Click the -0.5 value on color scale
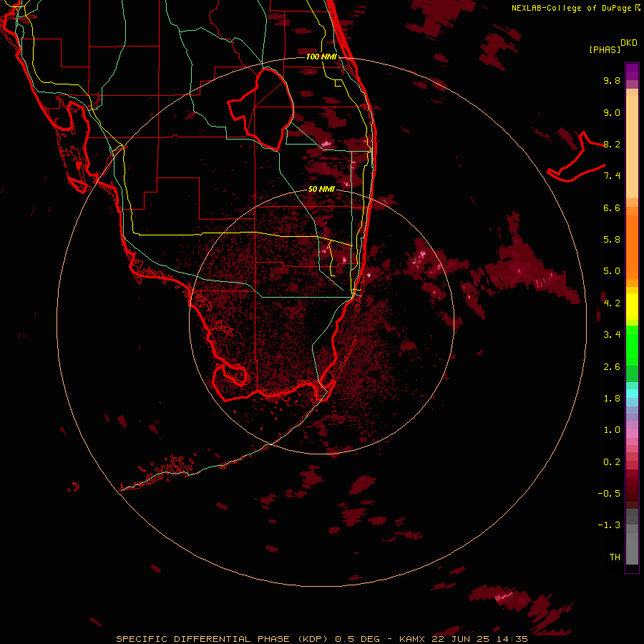The image size is (644, 644). pos(609,494)
